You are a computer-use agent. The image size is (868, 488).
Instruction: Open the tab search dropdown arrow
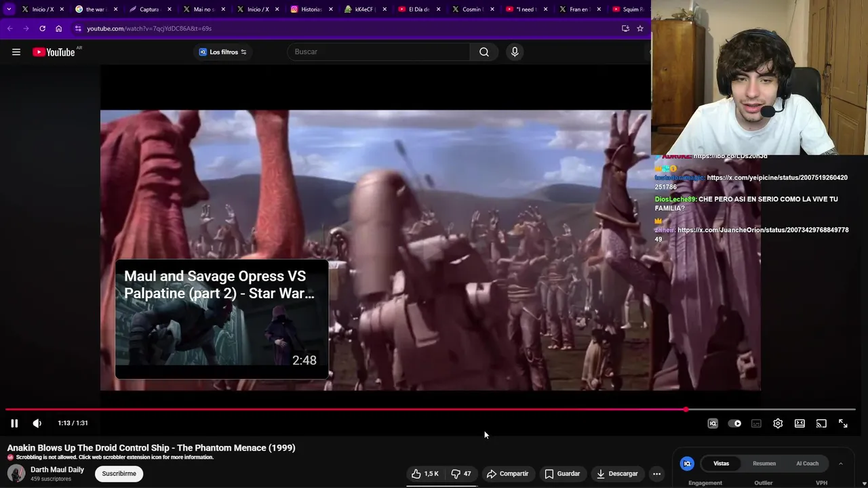[x=9, y=9]
